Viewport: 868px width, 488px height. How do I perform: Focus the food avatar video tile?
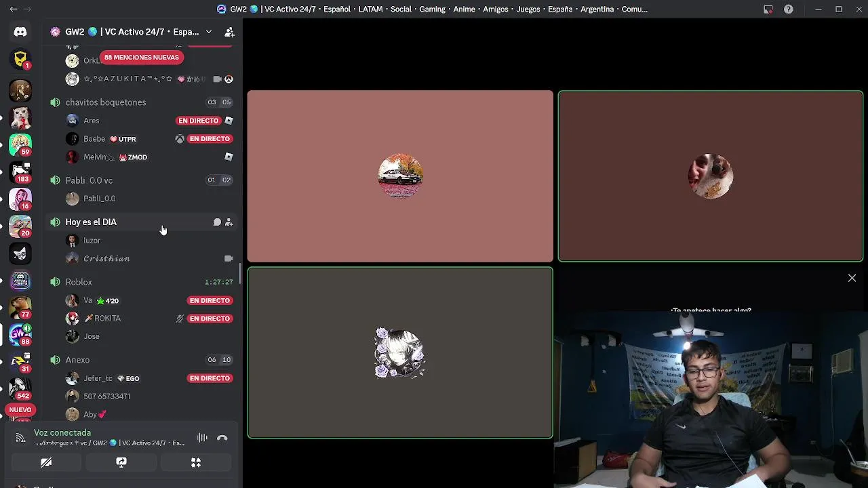click(711, 176)
